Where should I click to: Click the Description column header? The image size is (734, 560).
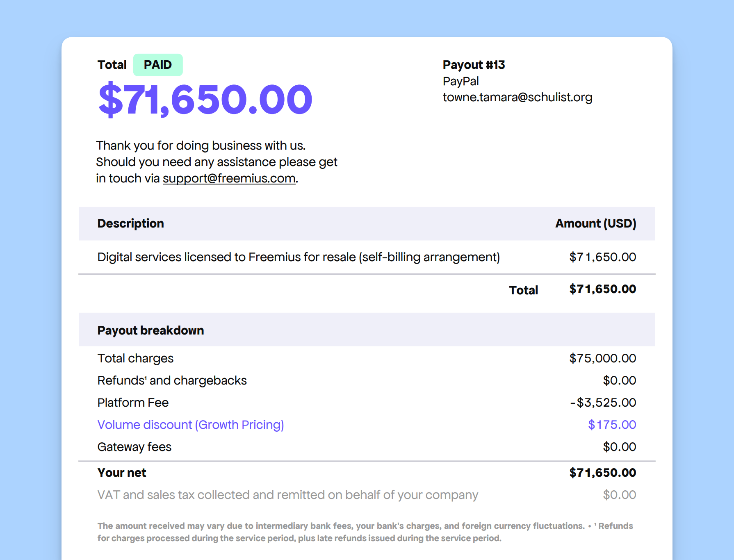coord(130,223)
